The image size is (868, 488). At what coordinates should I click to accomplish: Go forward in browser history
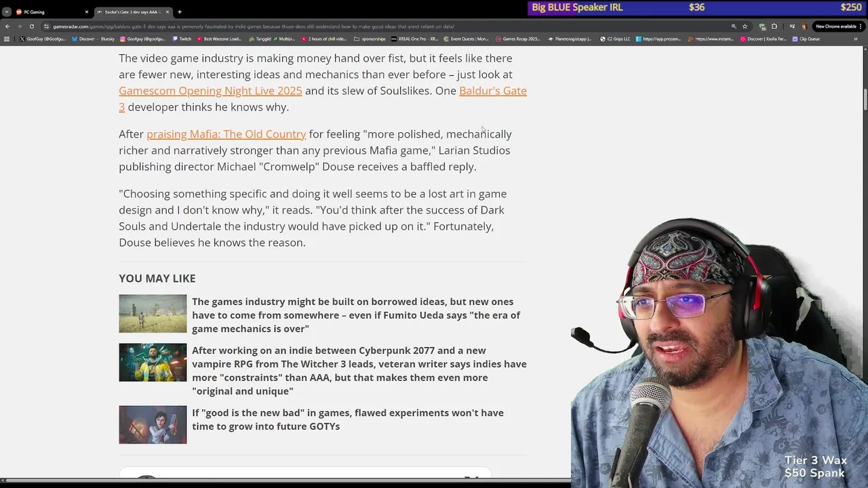tap(19, 26)
